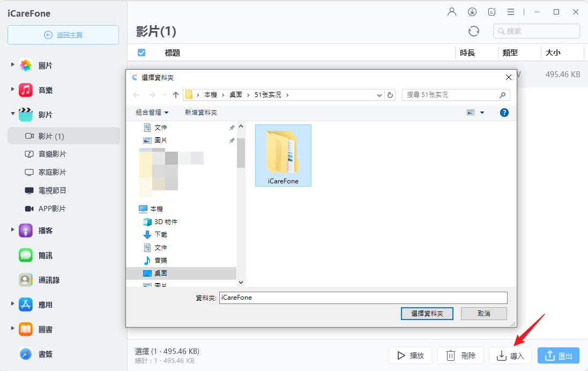Open the 通訊錄 contacts icon
Screen dimensions: 588x371
(x=26, y=280)
